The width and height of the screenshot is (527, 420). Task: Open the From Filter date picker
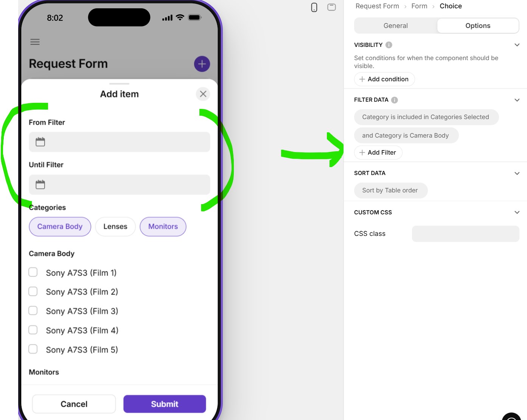pyautogui.click(x=120, y=142)
